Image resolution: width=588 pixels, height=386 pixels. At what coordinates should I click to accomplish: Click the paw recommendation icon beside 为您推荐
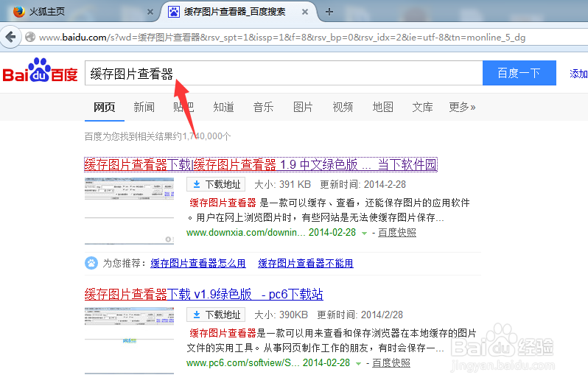[91, 263]
